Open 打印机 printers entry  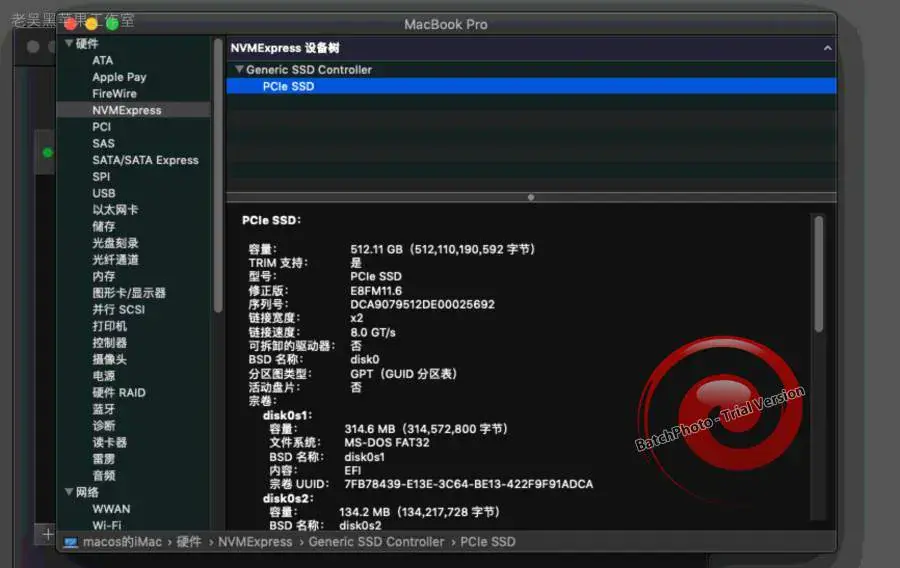tap(109, 326)
